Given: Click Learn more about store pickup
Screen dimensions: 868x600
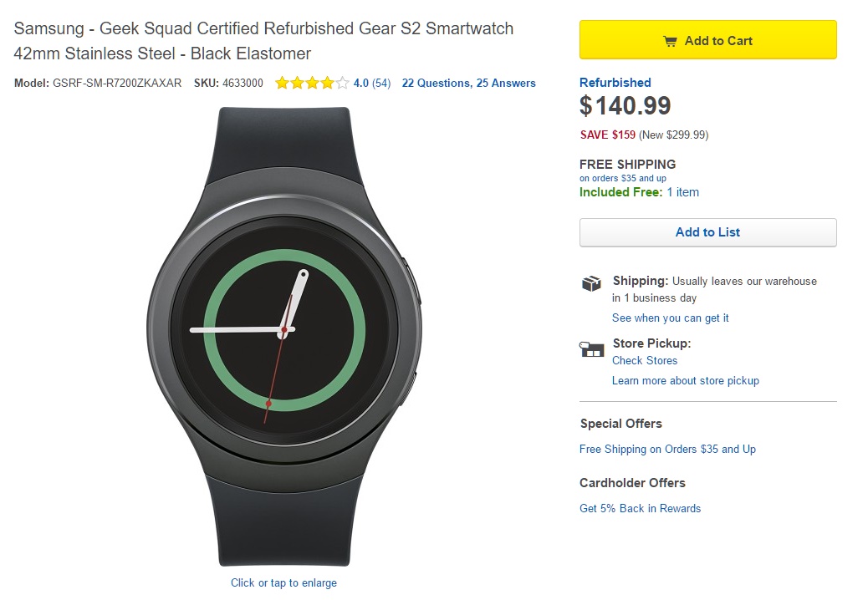Looking at the screenshot, I should pyautogui.click(x=685, y=380).
